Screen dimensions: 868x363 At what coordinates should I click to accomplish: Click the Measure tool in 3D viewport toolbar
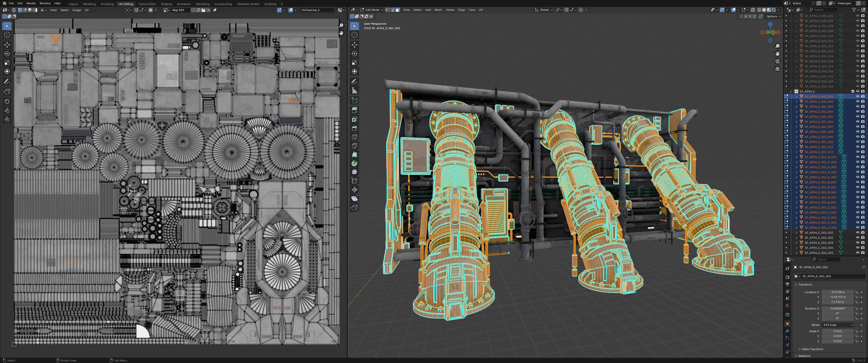coord(355,90)
